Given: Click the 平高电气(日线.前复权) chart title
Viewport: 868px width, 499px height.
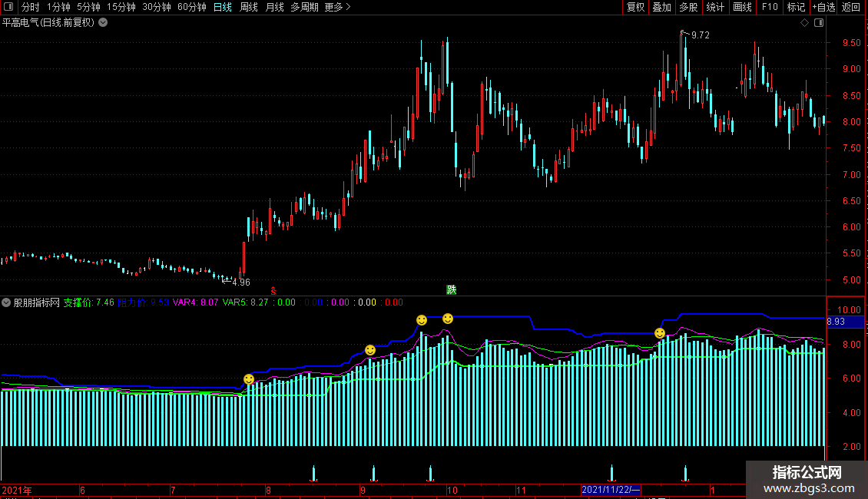Looking at the screenshot, I should click(48, 23).
